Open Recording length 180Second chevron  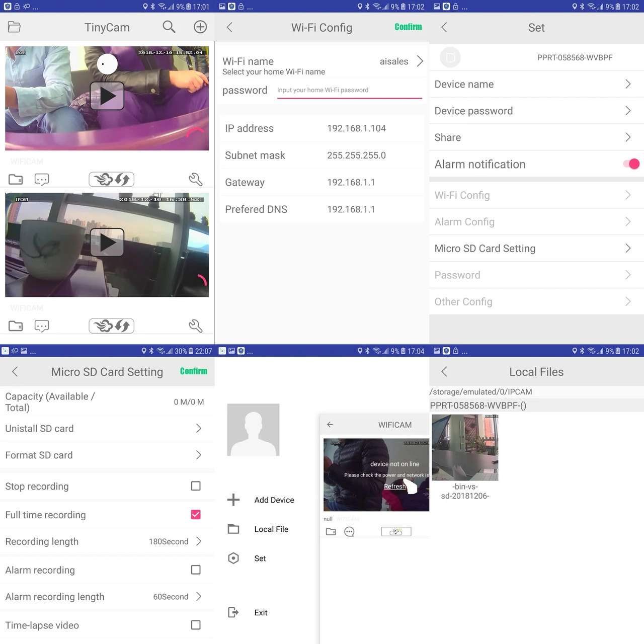tap(199, 541)
